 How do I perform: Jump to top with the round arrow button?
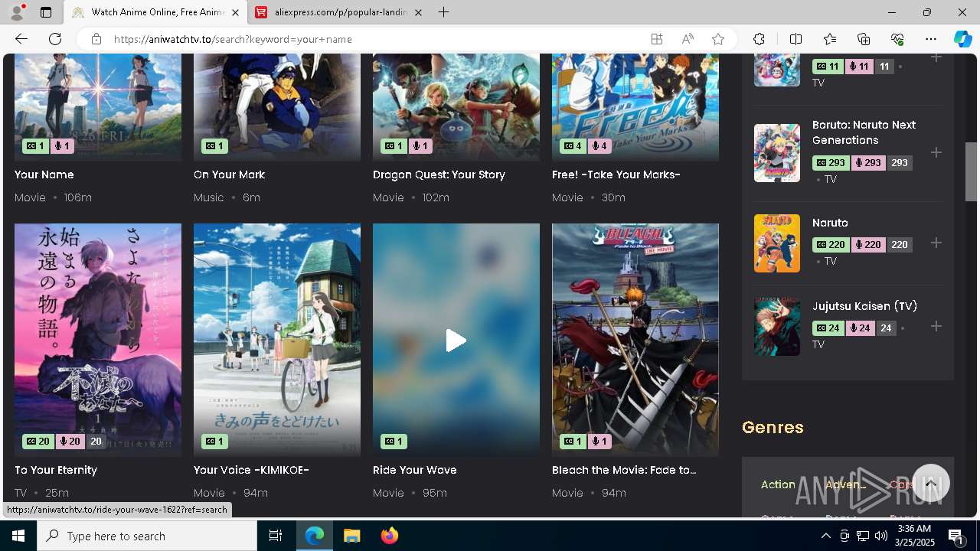point(931,484)
